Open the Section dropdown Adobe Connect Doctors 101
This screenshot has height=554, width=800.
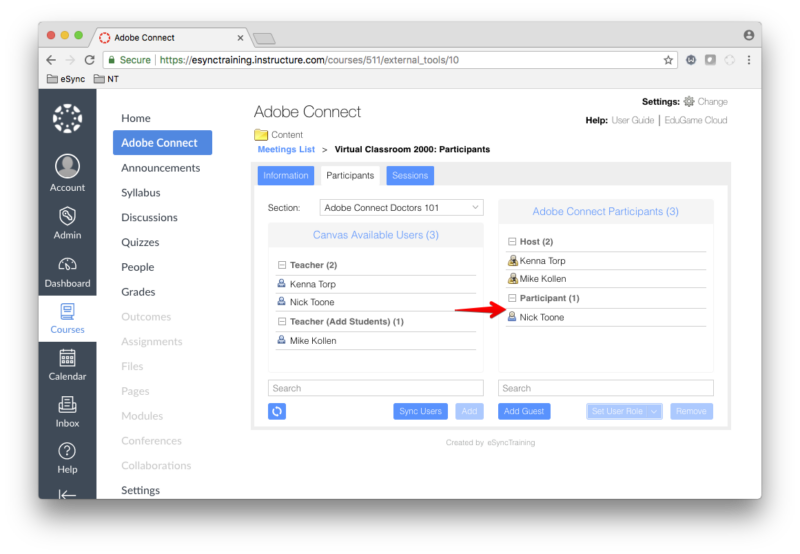(x=401, y=207)
